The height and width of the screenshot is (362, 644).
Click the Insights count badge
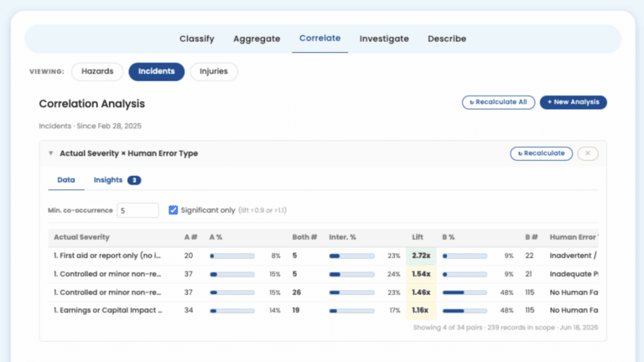(134, 180)
